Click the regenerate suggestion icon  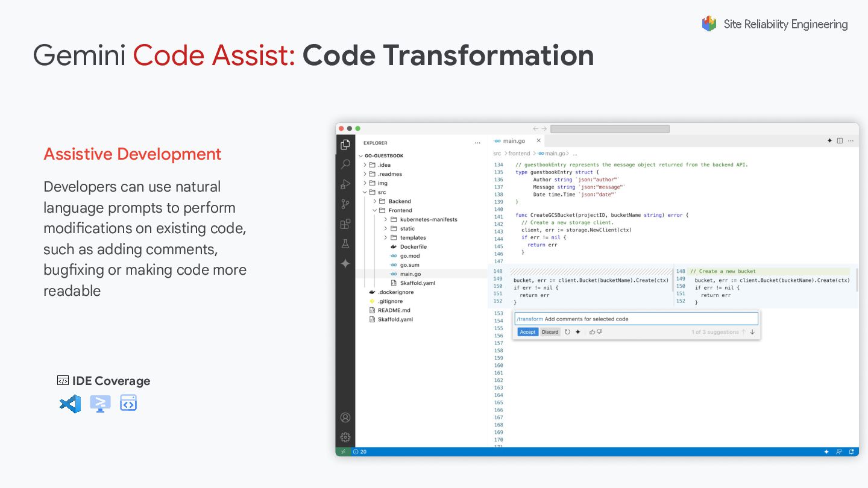coord(567,332)
